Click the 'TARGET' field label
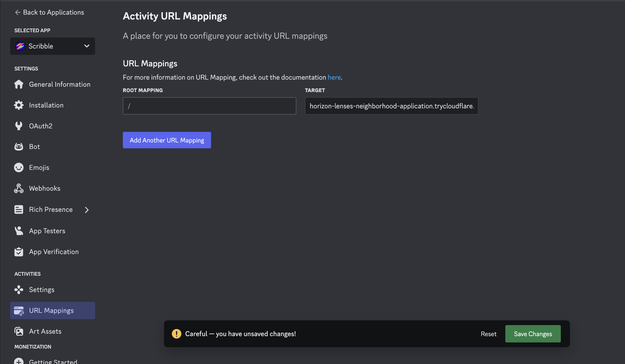 315,90
